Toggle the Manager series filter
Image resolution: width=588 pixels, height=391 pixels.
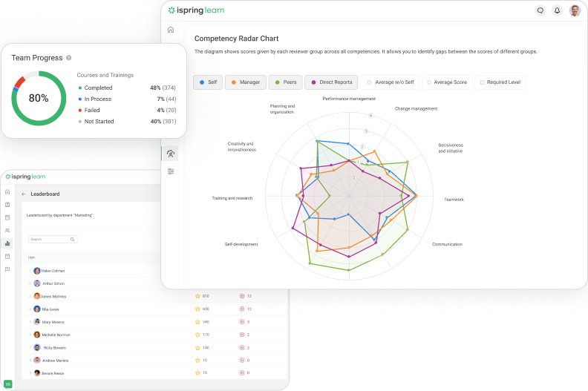pos(245,82)
